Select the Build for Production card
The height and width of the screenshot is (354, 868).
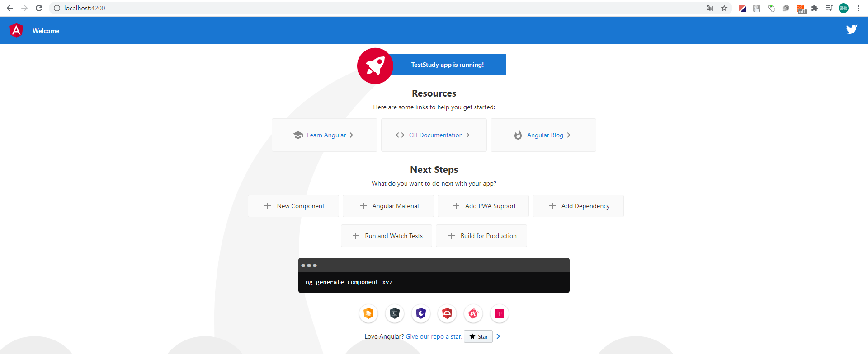click(x=481, y=236)
